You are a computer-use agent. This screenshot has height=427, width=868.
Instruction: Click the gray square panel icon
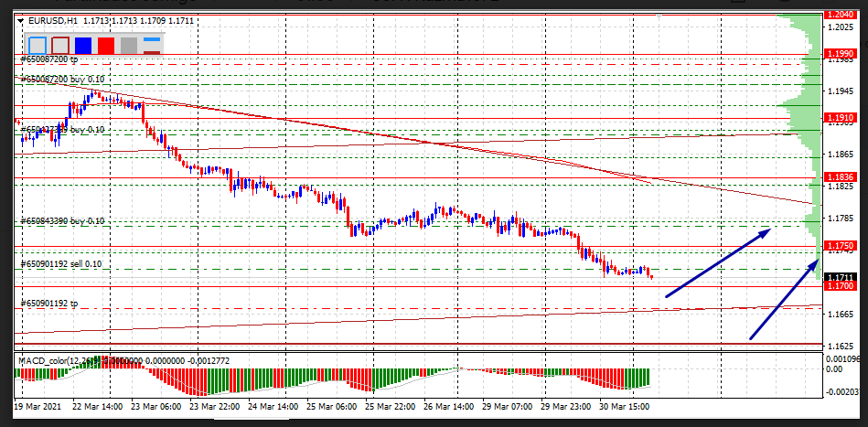[x=129, y=45]
